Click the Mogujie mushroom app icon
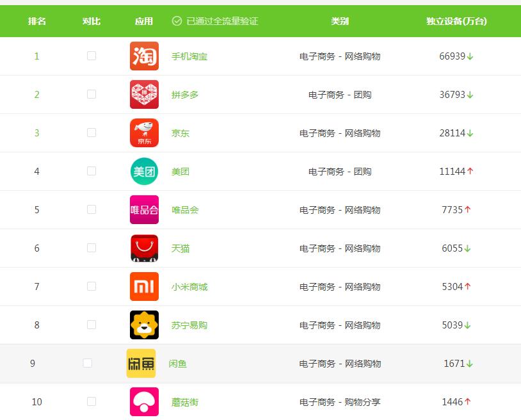 point(144,401)
